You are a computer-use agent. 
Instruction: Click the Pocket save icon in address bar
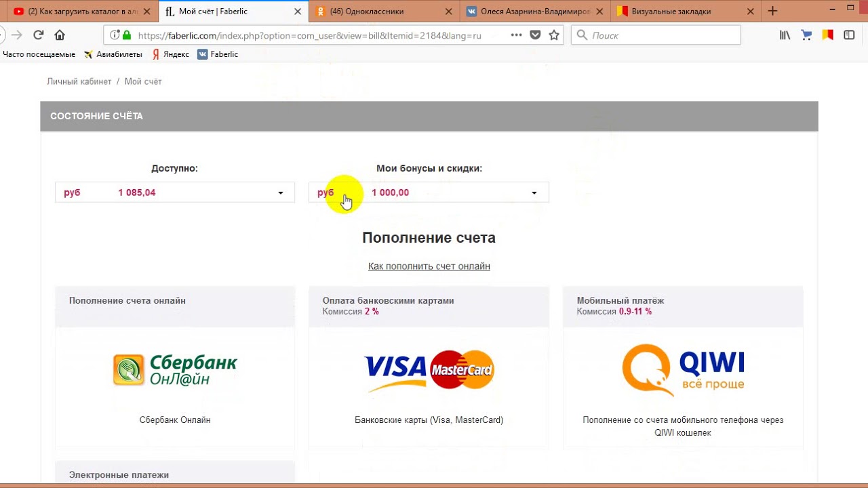tap(535, 35)
